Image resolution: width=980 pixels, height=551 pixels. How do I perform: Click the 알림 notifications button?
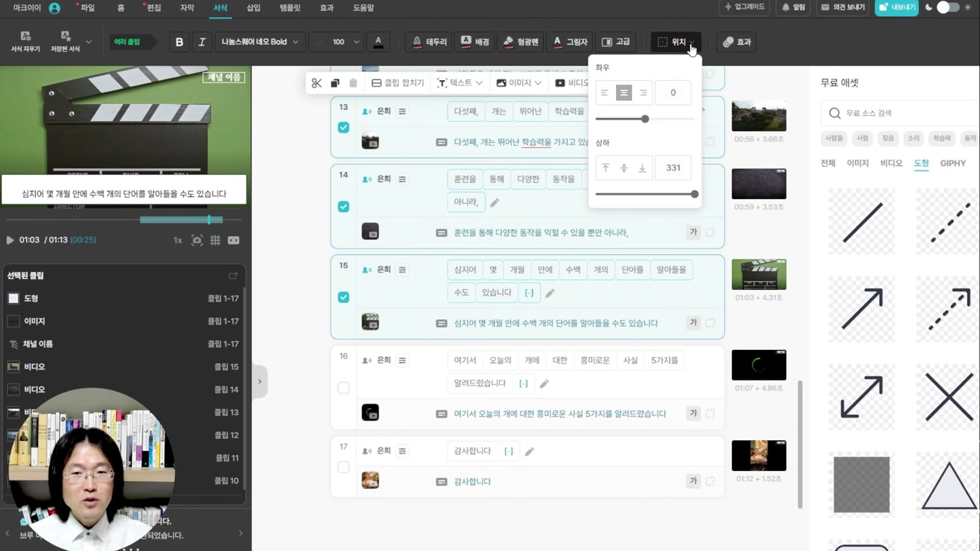(793, 7)
